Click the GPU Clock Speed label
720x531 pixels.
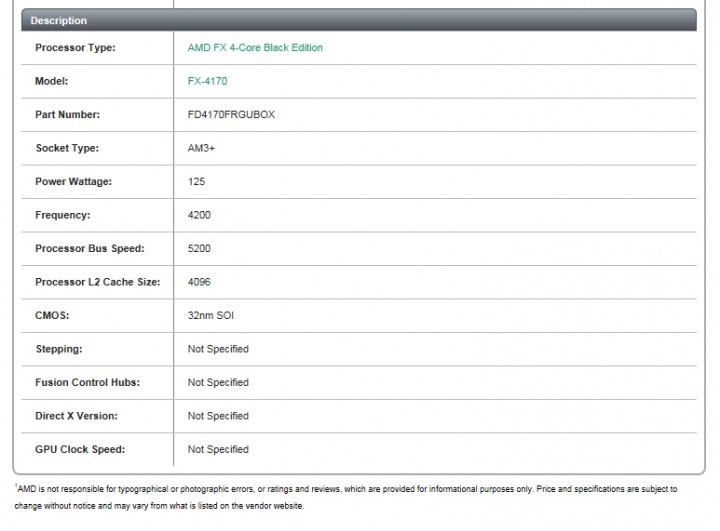(x=79, y=449)
